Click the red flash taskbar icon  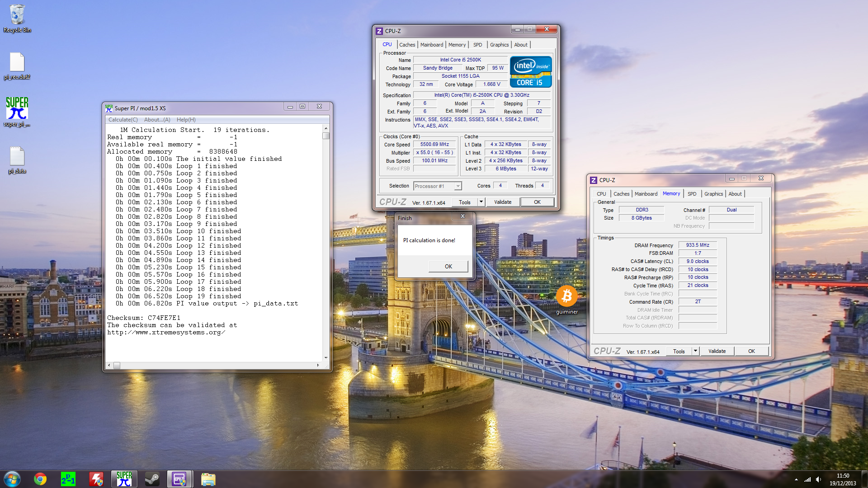pyautogui.click(x=96, y=479)
